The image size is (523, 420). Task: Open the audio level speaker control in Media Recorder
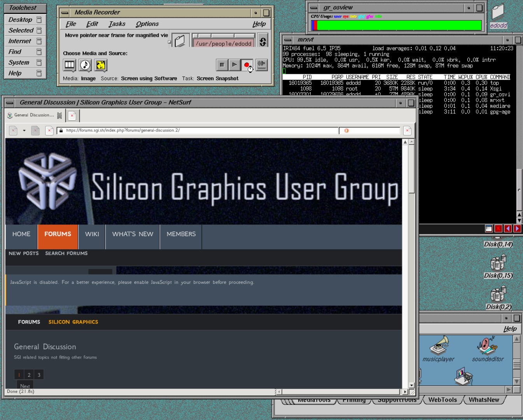261,65
